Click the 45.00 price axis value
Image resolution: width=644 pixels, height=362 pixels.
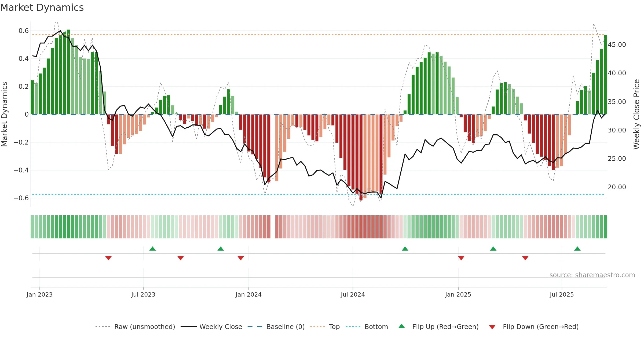617,45
